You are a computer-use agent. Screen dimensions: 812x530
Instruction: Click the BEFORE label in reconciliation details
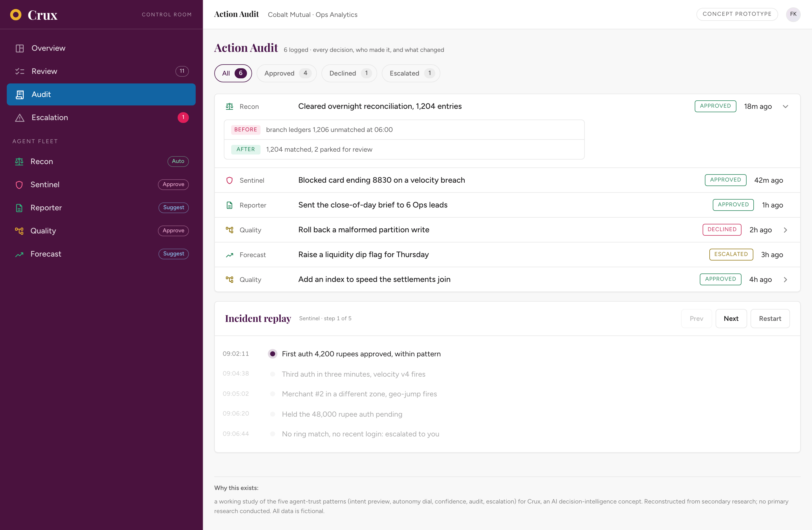coord(245,130)
